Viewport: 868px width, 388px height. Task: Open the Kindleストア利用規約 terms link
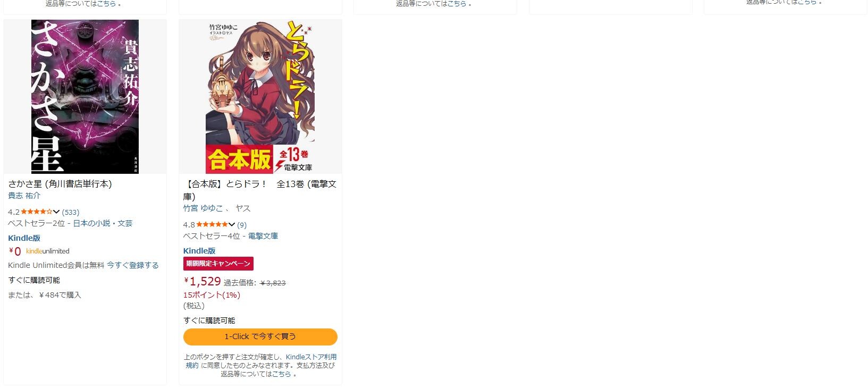coord(260,361)
